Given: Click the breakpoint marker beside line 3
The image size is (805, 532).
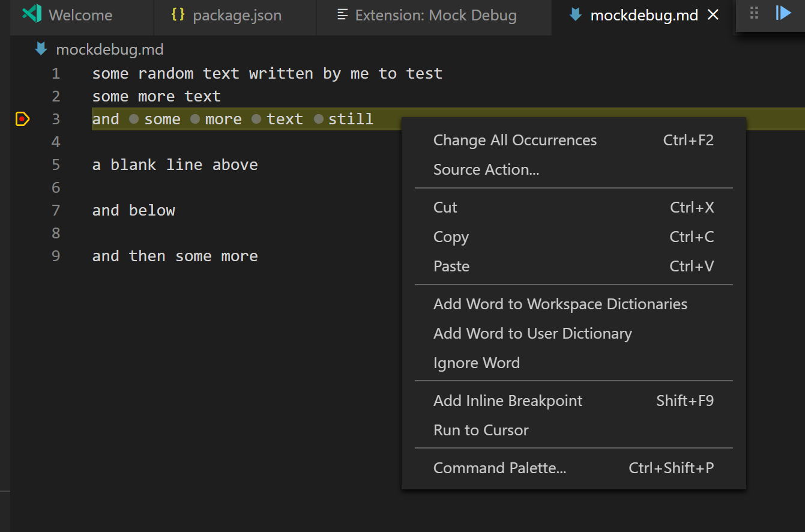Looking at the screenshot, I should [22, 119].
